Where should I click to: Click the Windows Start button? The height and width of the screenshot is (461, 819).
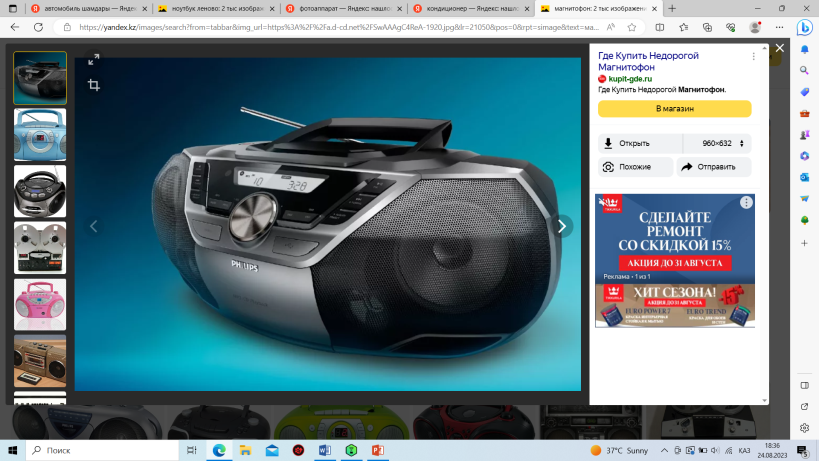(13, 450)
